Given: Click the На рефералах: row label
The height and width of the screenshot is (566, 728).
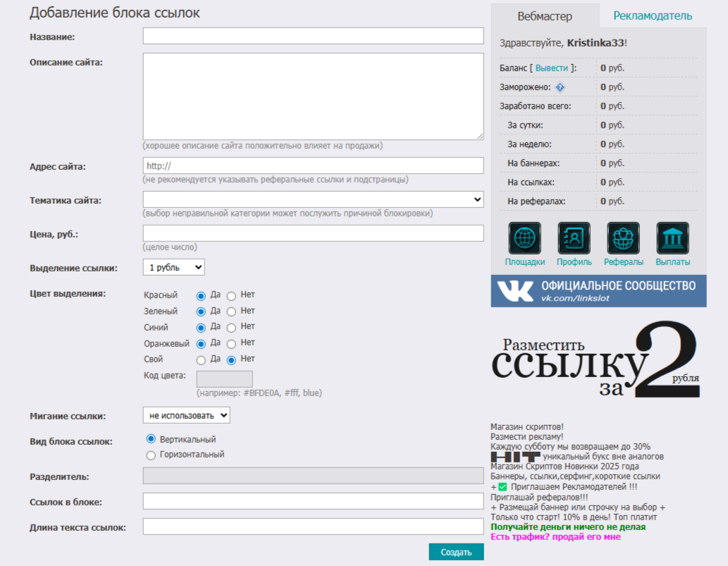Looking at the screenshot, I should (537, 202).
